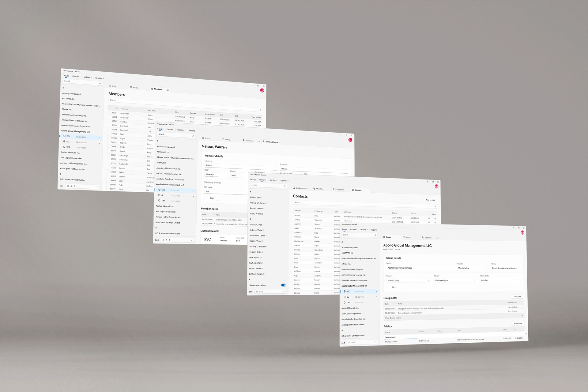Click red profile logo in Members window
This screenshot has height=392, width=588.
[262, 90]
